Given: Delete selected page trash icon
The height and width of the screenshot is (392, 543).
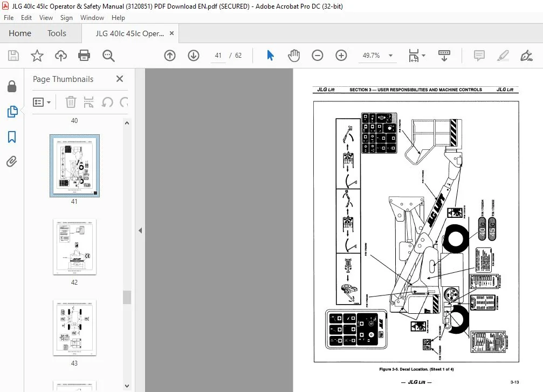Looking at the screenshot, I should 71,102.
